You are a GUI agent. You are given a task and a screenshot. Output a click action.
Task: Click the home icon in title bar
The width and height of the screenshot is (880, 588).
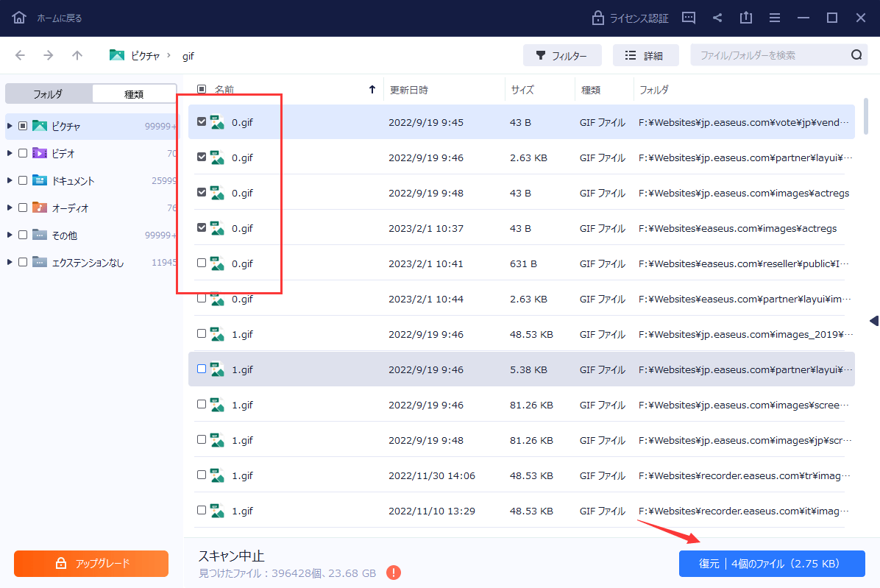click(18, 18)
